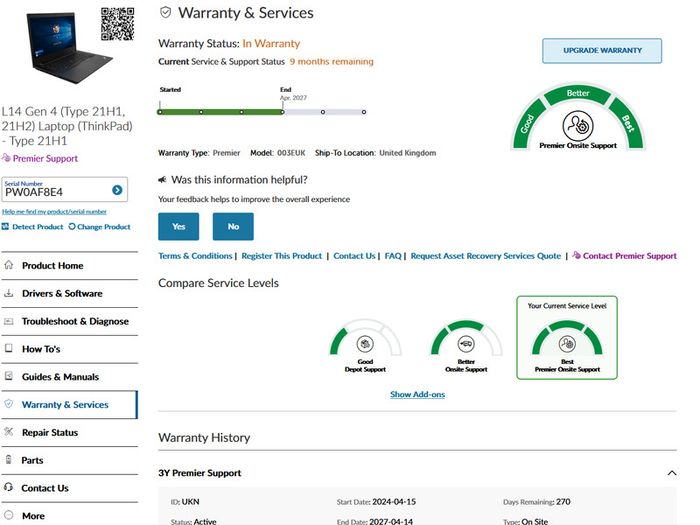Click the 'In Warranty' status text

click(271, 43)
